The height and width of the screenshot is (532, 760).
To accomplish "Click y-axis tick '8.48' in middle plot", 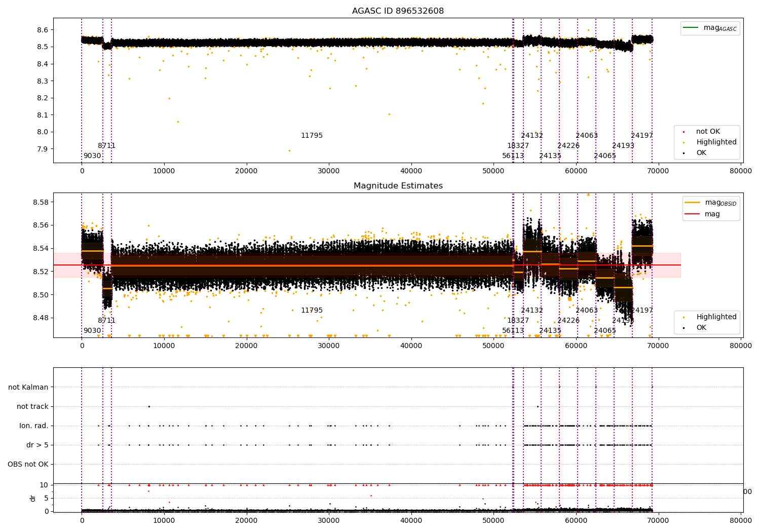I will click(x=41, y=318).
